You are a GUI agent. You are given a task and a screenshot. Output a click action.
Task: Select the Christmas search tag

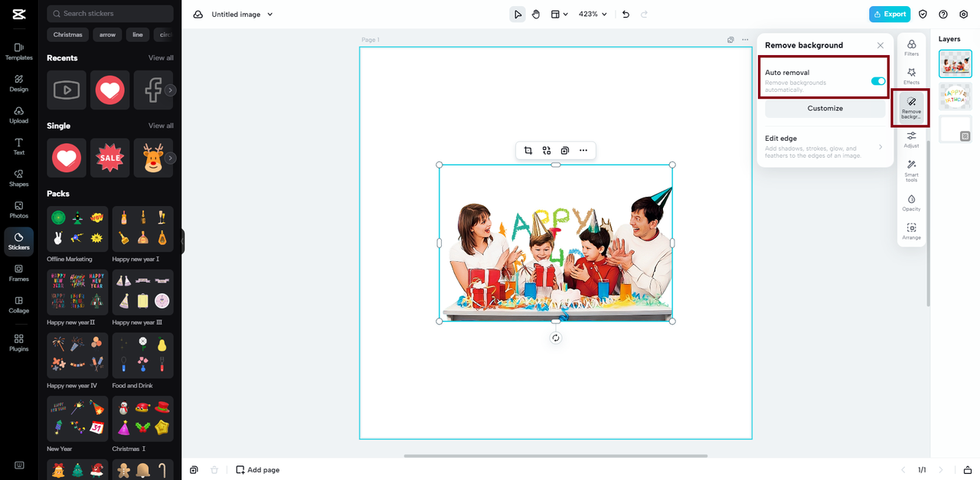[x=68, y=34]
